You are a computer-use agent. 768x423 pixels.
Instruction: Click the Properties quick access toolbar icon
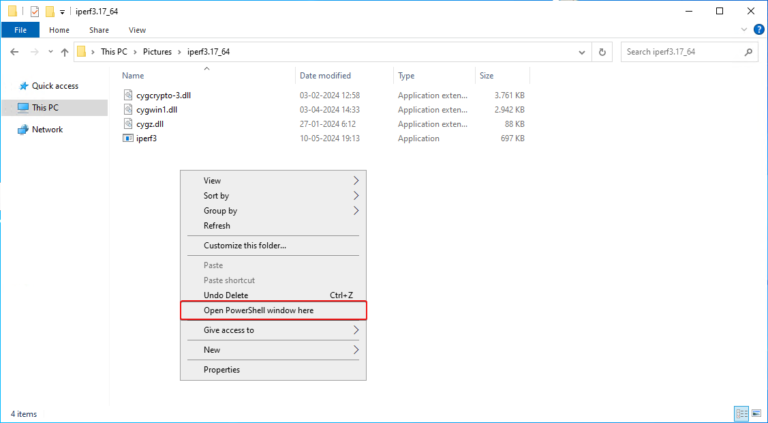click(x=34, y=11)
